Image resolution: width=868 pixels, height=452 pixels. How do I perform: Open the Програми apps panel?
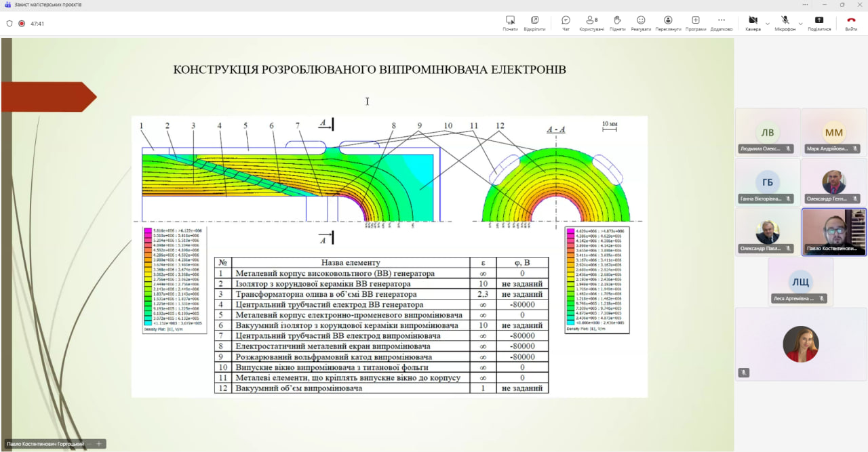(695, 23)
